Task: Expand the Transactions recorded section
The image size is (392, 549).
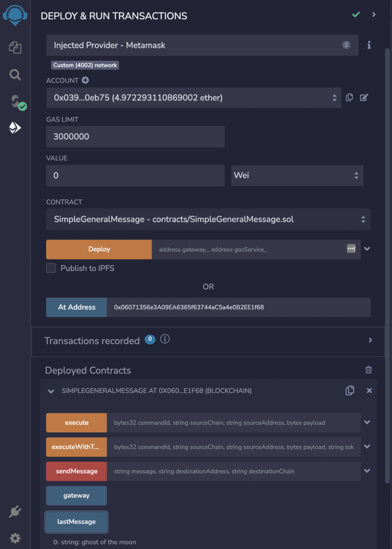Action: [x=370, y=340]
